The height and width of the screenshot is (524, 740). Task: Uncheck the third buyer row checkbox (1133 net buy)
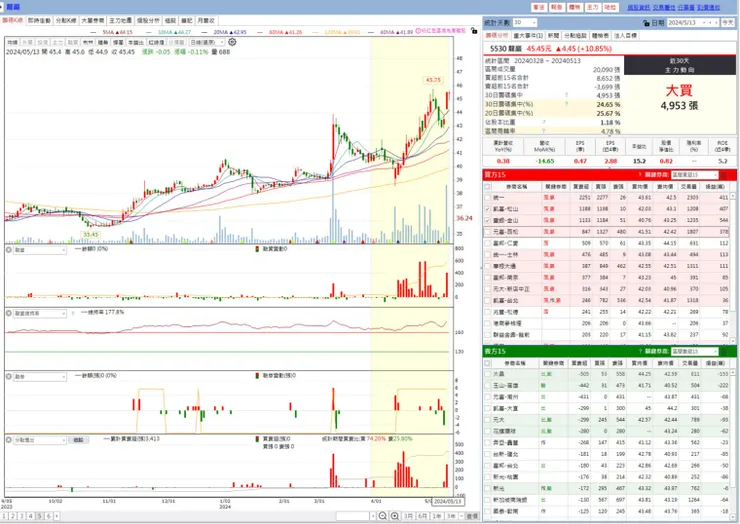coord(487,220)
